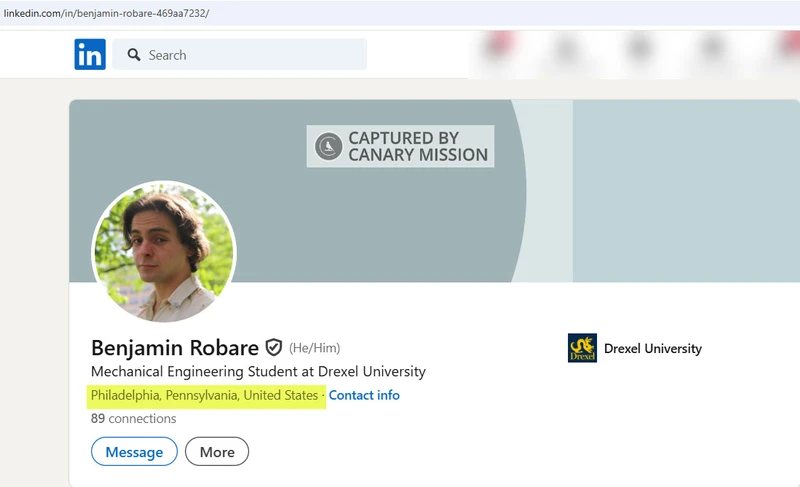This screenshot has height=487, width=800.
Task: Open the Contact info link
Action: click(x=364, y=395)
